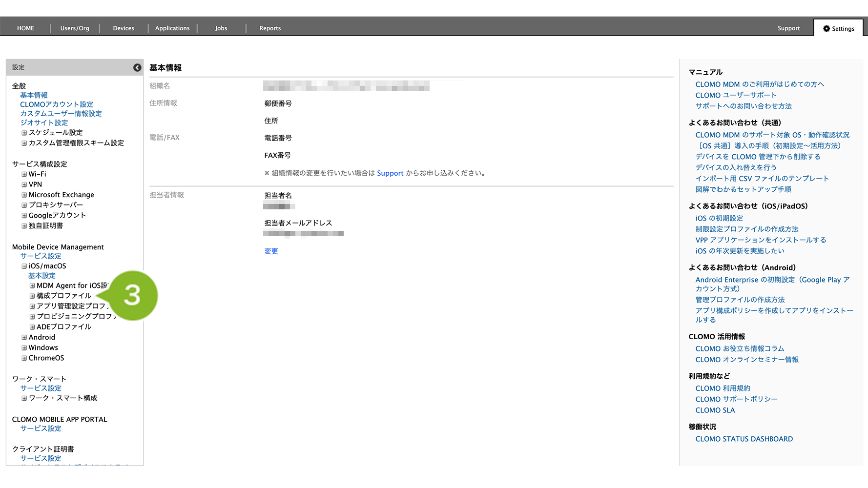
Task: Click the 変更 link to edit contact
Action: pos(271,251)
